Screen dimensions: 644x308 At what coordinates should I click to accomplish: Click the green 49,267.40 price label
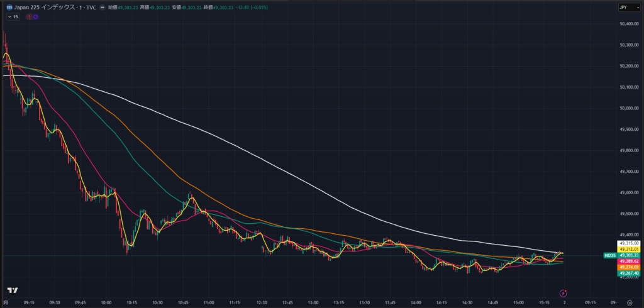(629, 273)
